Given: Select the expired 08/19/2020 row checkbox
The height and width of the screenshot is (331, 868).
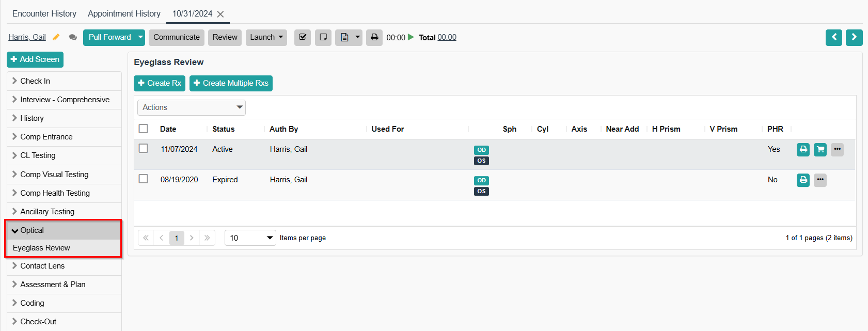Looking at the screenshot, I should [x=144, y=179].
